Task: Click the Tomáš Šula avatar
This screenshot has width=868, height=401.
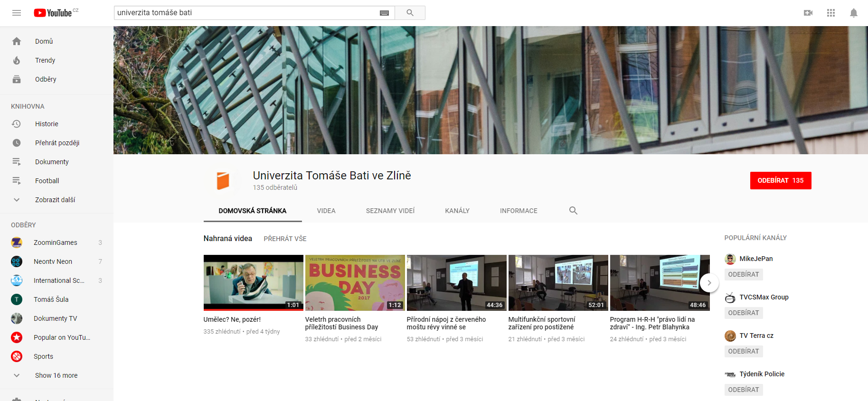Action: coord(17,299)
